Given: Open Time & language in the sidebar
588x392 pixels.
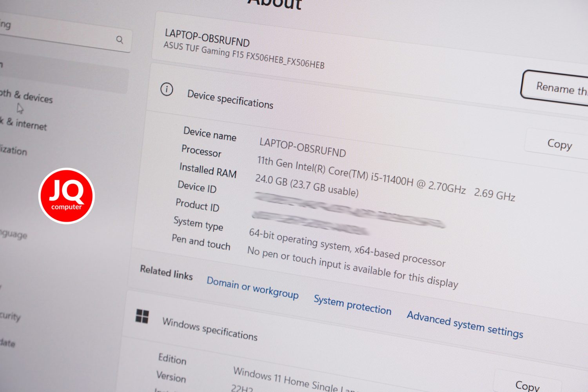Looking at the screenshot, I should pyautogui.click(x=14, y=234).
